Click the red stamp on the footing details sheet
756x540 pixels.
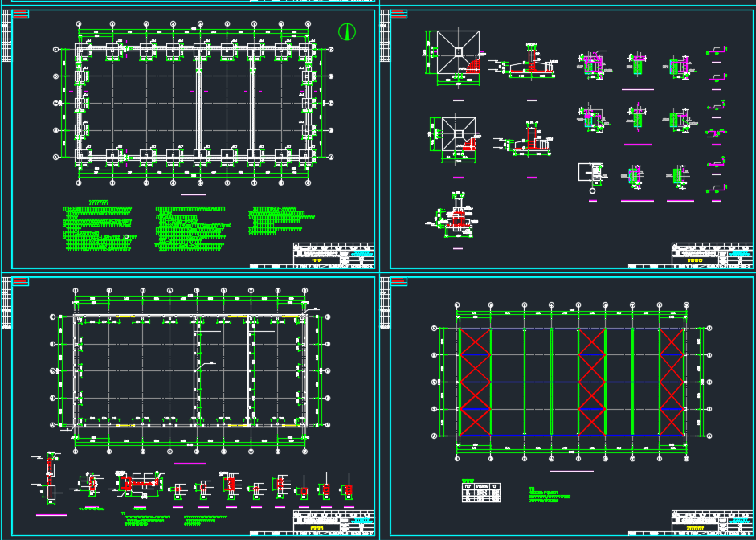398,14
